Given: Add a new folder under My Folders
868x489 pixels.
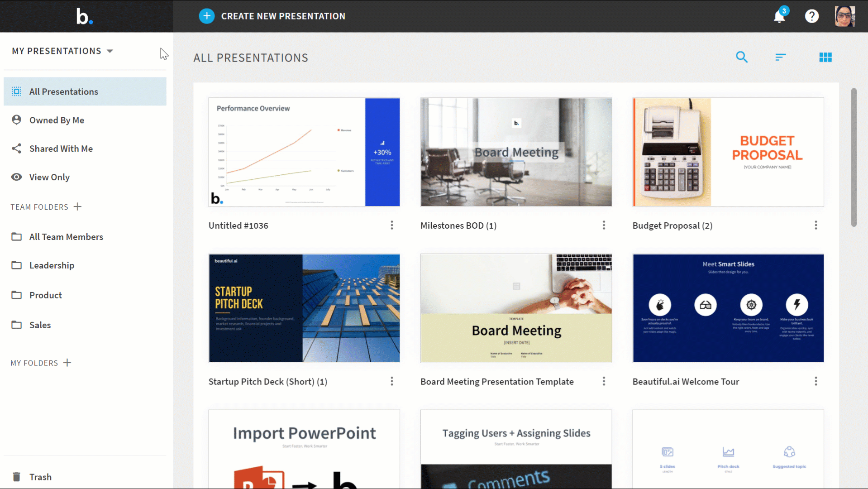Looking at the screenshot, I should click(x=67, y=363).
